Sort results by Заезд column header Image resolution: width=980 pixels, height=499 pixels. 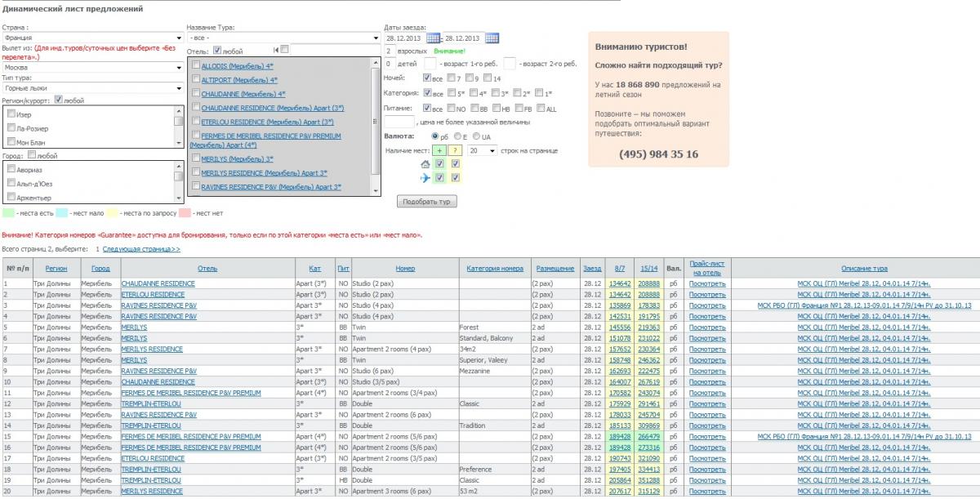(593, 268)
